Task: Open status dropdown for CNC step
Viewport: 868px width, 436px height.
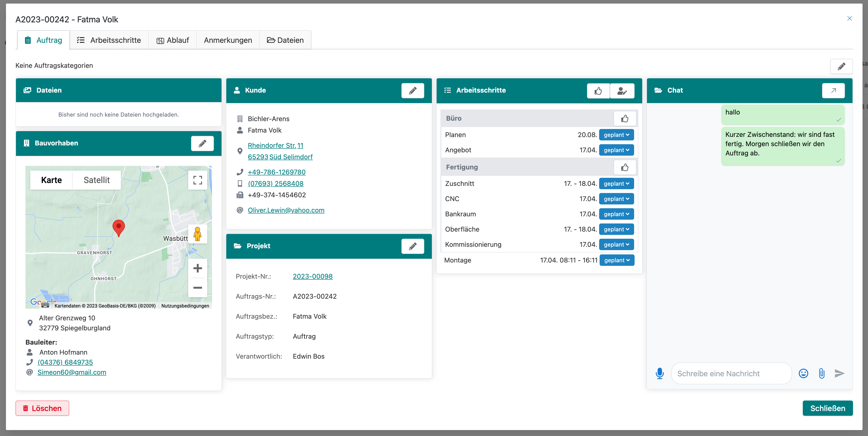Action: (x=616, y=199)
